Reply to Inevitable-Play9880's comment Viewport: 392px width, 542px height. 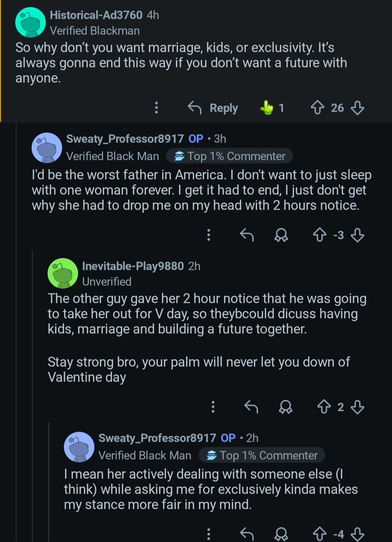[251, 407]
